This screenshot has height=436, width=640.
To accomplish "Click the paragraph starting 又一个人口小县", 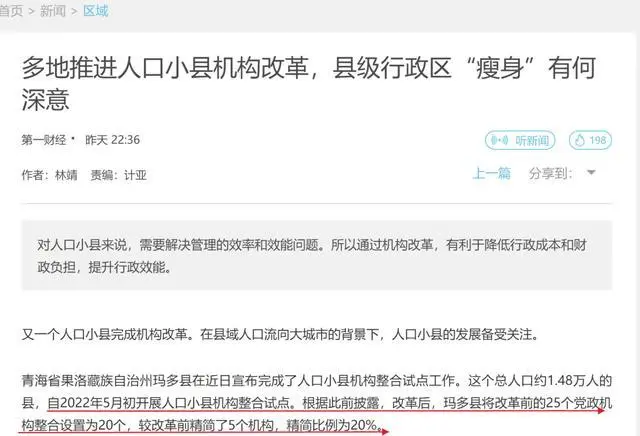I will 280,335.
